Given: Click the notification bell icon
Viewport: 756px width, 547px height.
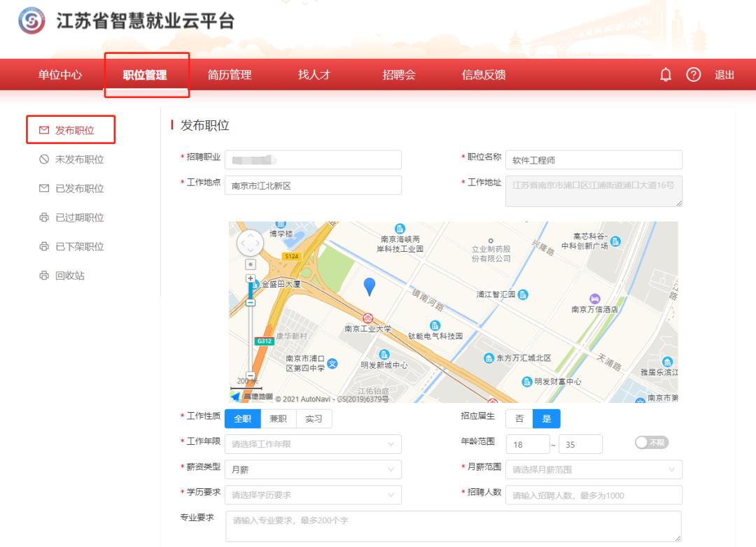Looking at the screenshot, I should pos(666,75).
